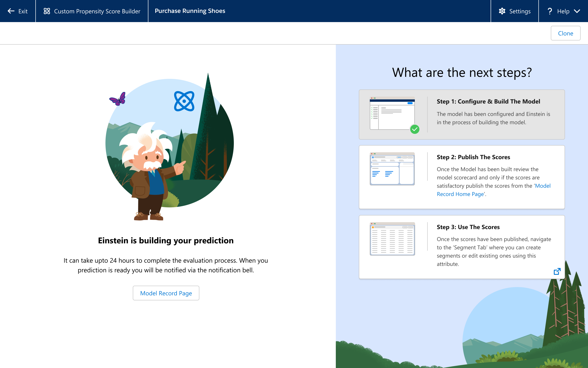
Task: Click the Clone button
Action: click(x=566, y=33)
